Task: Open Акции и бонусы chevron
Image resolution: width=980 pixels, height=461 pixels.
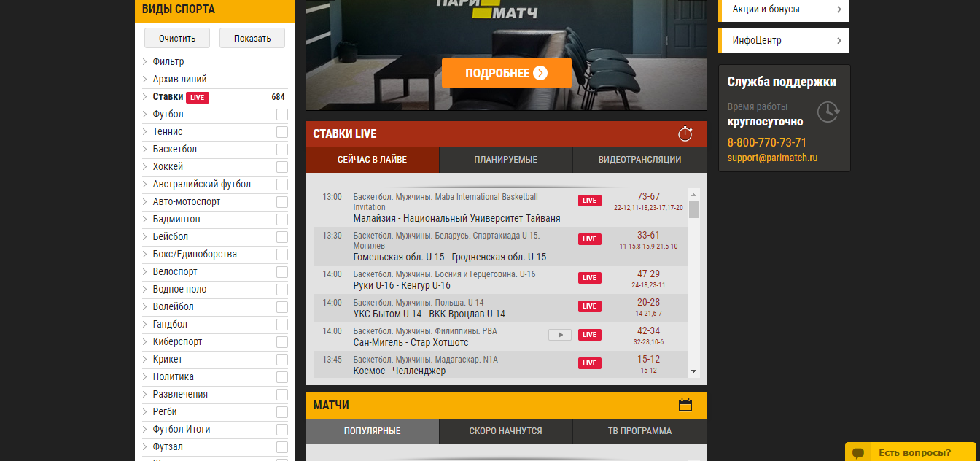Action: click(839, 9)
